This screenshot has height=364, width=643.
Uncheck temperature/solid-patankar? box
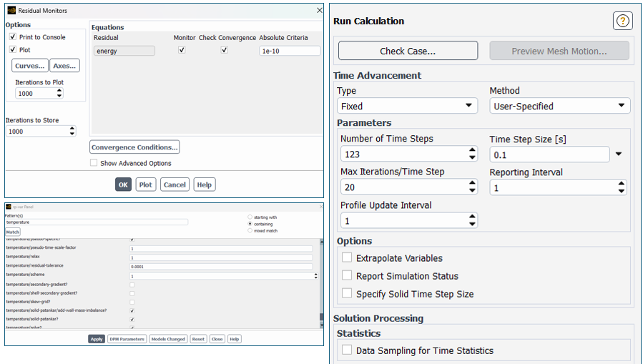(x=132, y=320)
